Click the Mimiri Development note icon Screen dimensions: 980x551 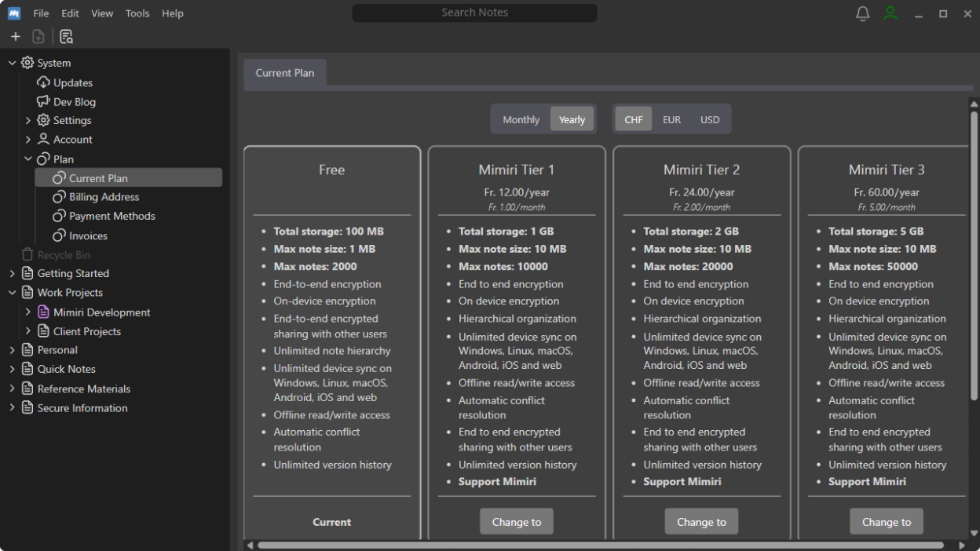click(43, 312)
